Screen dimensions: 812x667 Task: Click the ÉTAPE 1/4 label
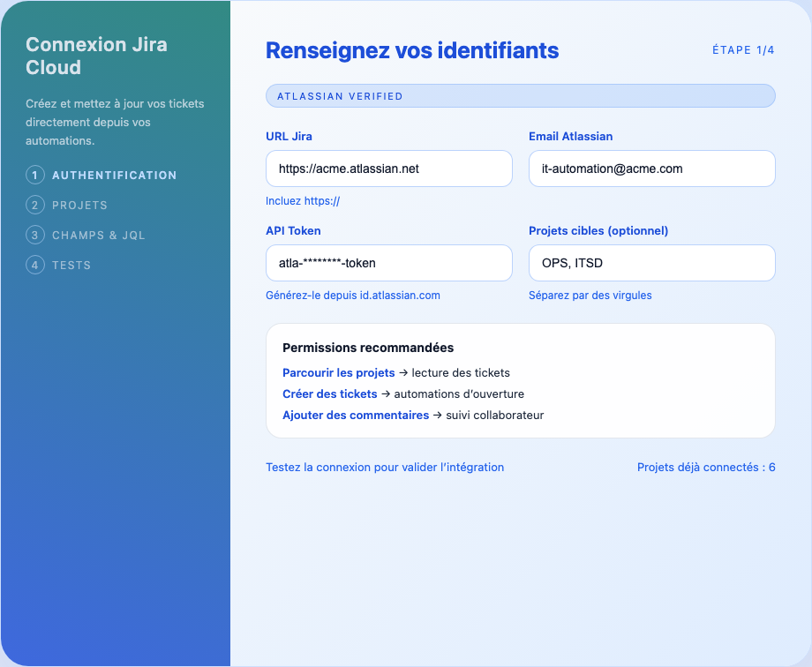pyautogui.click(x=743, y=50)
